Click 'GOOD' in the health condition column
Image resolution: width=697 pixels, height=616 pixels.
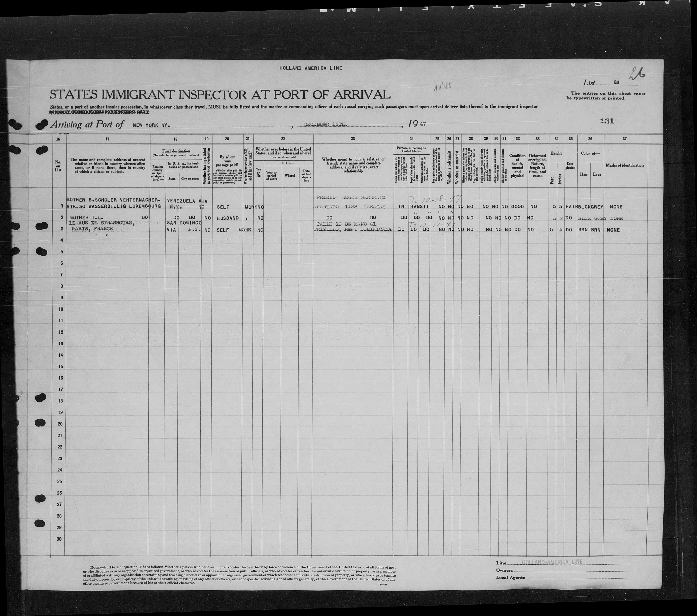pyautogui.click(x=517, y=207)
